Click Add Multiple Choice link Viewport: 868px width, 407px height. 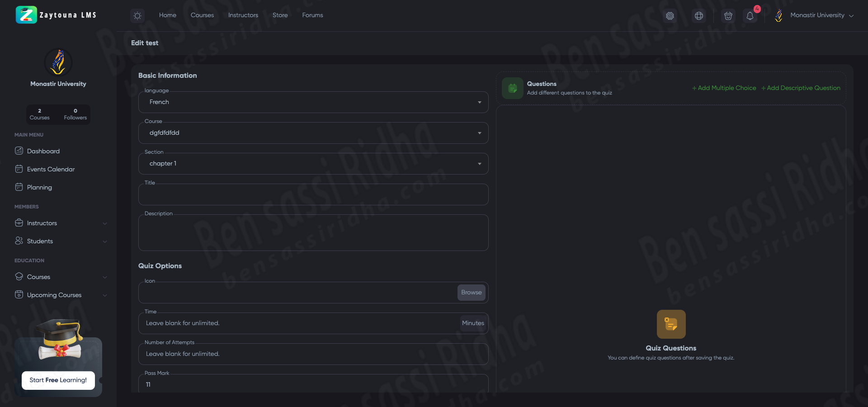tap(724, 88)
